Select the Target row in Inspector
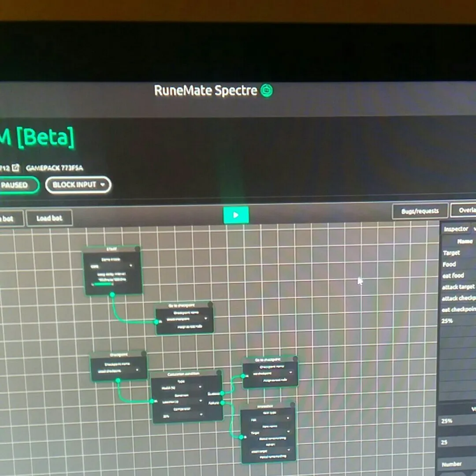 point(458,253)
